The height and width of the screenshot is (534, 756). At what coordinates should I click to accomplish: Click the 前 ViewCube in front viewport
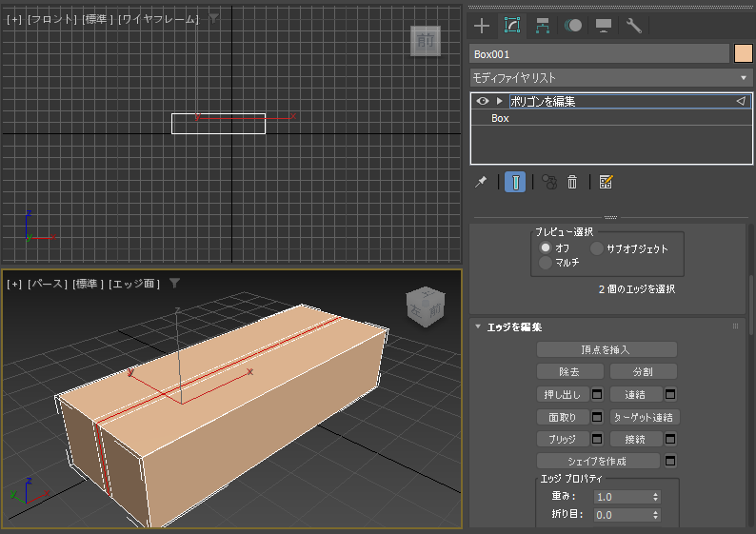pyautogui.click(x=426, y=41)
